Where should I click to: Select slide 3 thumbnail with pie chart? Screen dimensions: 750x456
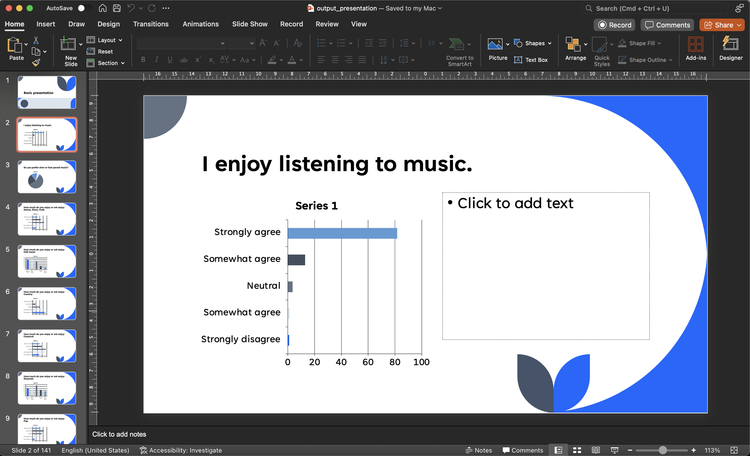pos(46,177)
